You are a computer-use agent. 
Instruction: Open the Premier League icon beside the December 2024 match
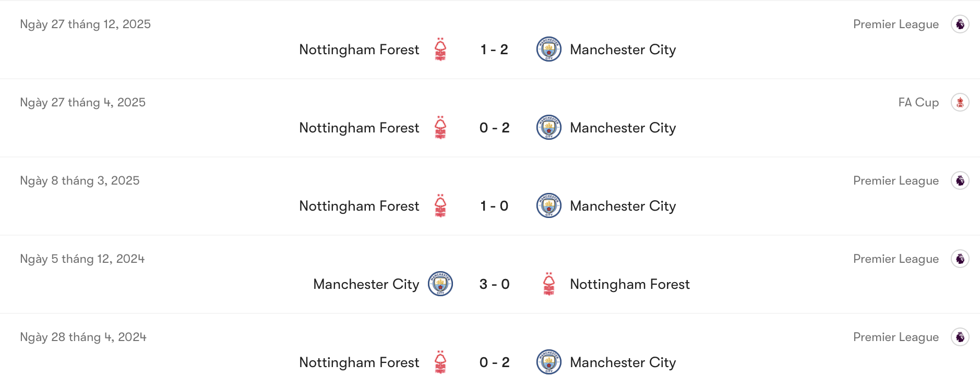coord(961,259)
